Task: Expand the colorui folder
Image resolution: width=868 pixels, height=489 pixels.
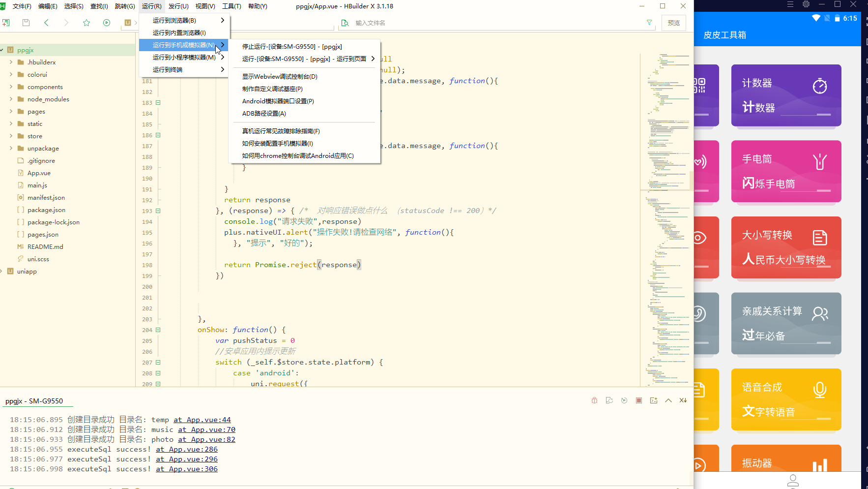Action: (x=11, y=75)
